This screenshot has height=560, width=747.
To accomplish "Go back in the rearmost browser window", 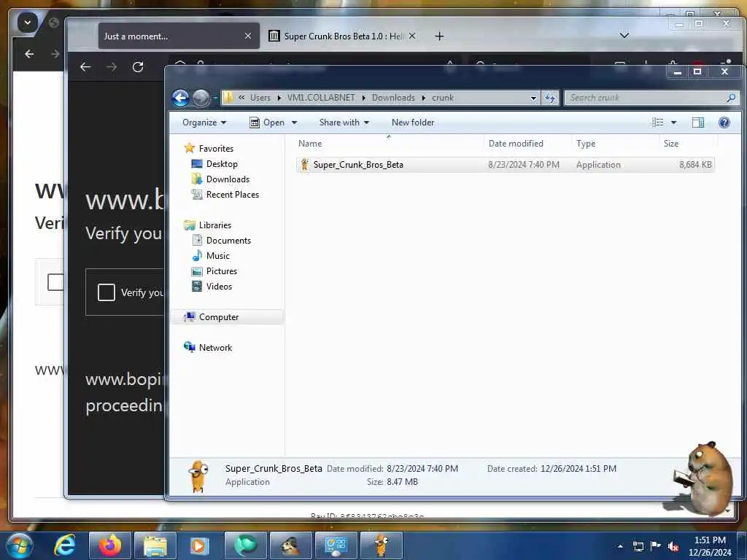I will point(29,54).
